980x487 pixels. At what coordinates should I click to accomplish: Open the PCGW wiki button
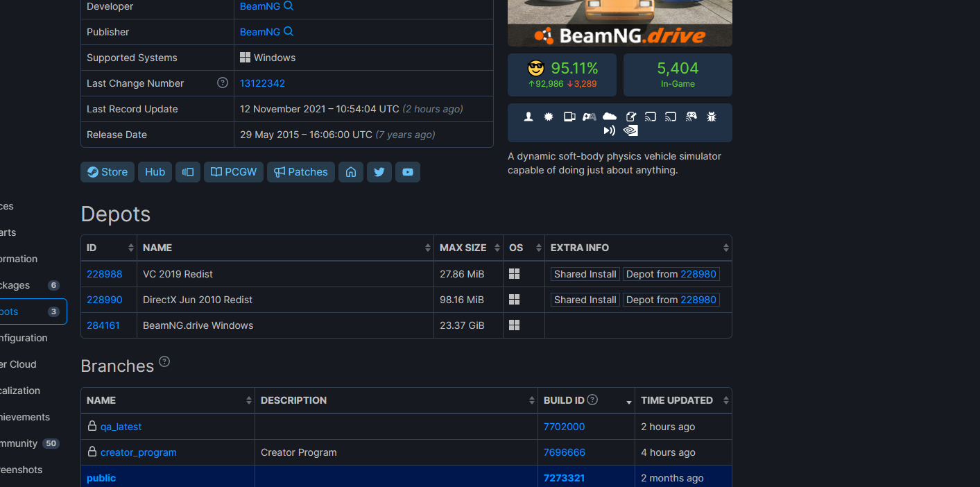[x=234, y=172]
